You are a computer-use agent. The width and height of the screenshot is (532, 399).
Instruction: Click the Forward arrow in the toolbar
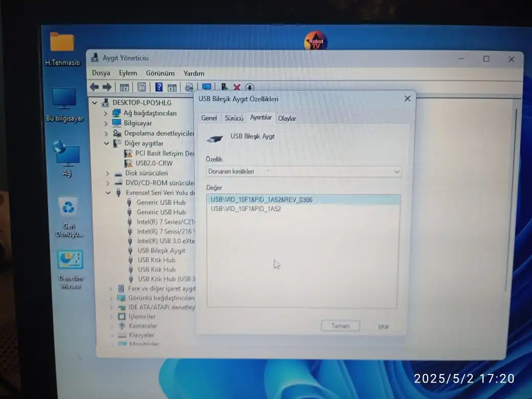click(x=107, y=87)
